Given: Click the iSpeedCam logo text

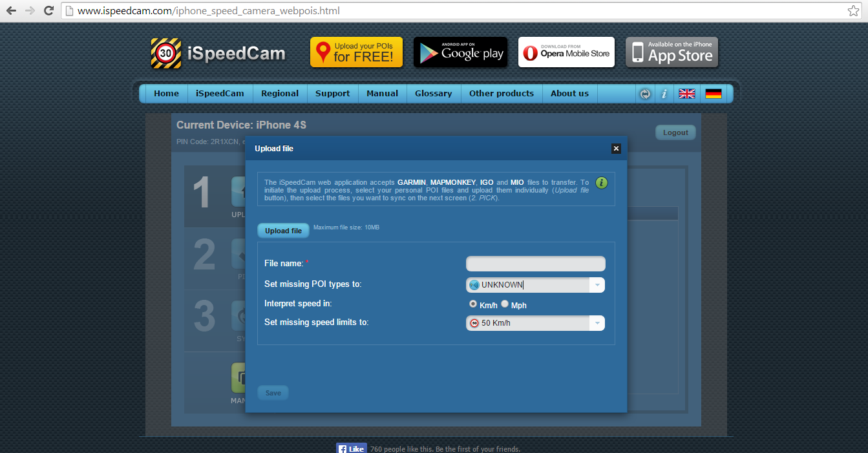Looking at the screenshot, I should (x=236, y=54).
